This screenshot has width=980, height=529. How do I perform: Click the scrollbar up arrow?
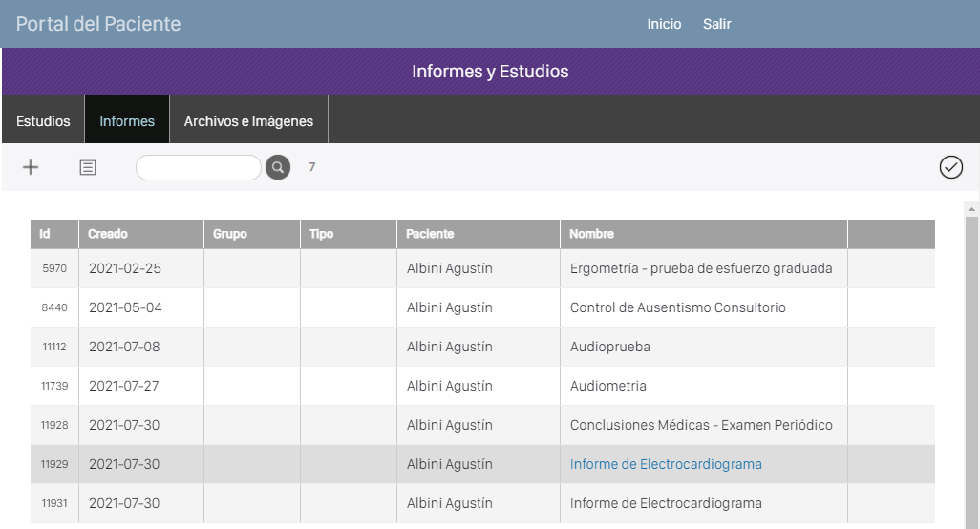coord(971,208)
